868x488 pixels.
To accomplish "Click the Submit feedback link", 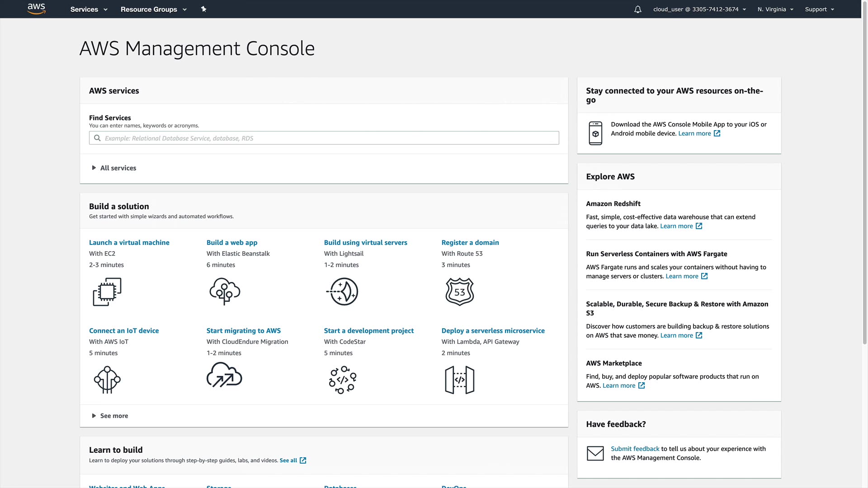I will point(635,449).
